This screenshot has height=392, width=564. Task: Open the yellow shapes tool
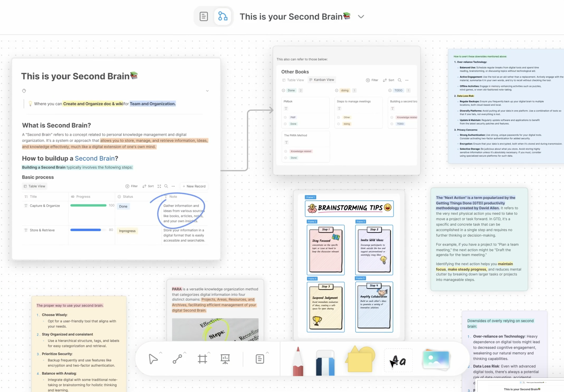click(x=360, y=360)
